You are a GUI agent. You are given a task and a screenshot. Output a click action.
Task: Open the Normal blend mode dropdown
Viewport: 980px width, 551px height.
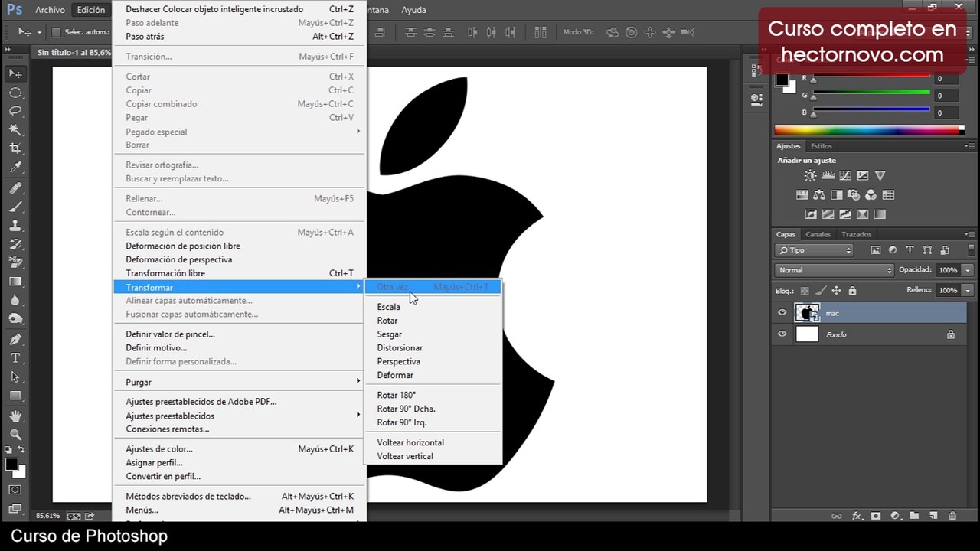[834, 270]
